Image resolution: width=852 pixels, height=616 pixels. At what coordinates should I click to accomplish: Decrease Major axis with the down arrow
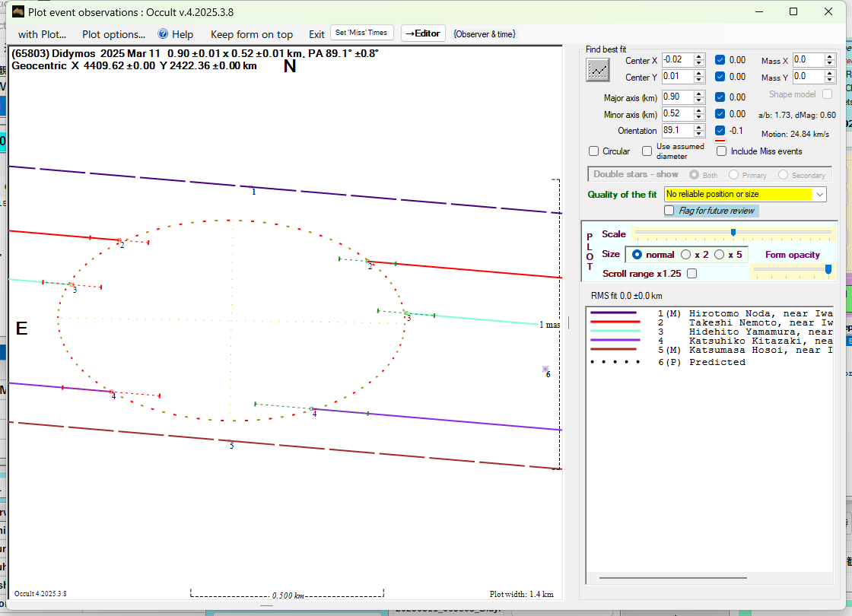699,100
